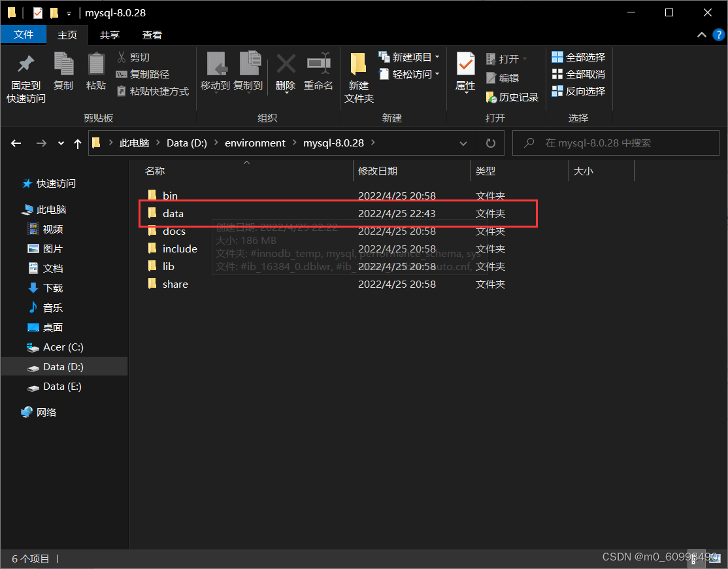The width and height of the screenshot is (728, 569).
Task: Open Music (音乐) in sidebar
Action: pyautogui.click(x=46, y=307)
